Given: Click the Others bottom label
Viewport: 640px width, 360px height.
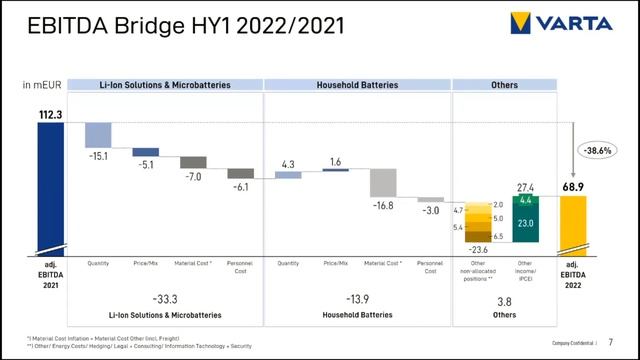Looking at the screenshot, I should (x=504, y=315).
